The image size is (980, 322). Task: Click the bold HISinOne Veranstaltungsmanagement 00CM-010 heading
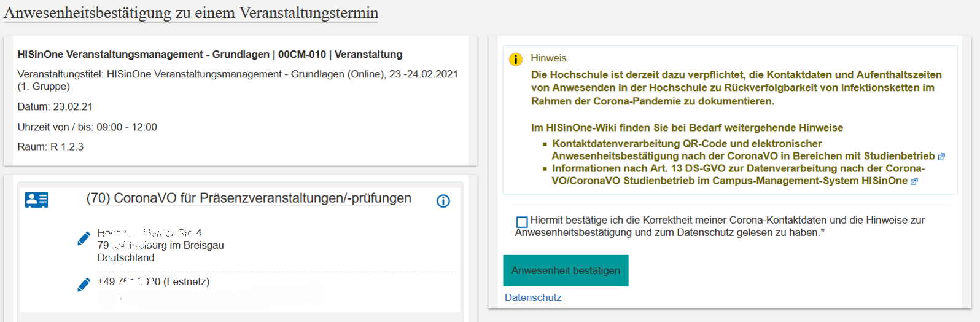click(210, 55)
